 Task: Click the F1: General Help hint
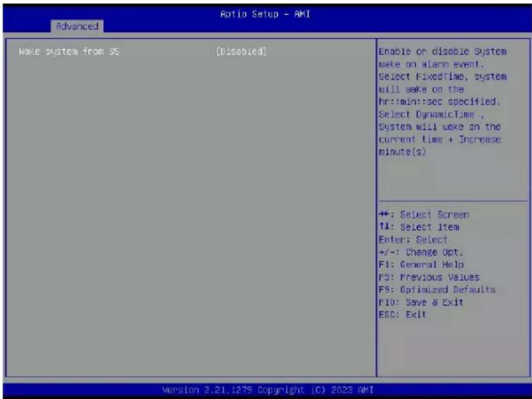[421, 264]
